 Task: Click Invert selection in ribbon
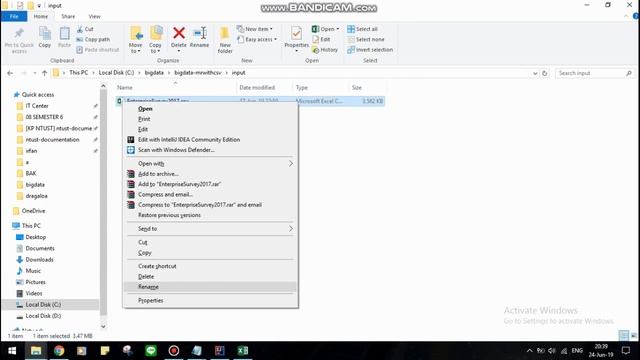pos(370,50)
